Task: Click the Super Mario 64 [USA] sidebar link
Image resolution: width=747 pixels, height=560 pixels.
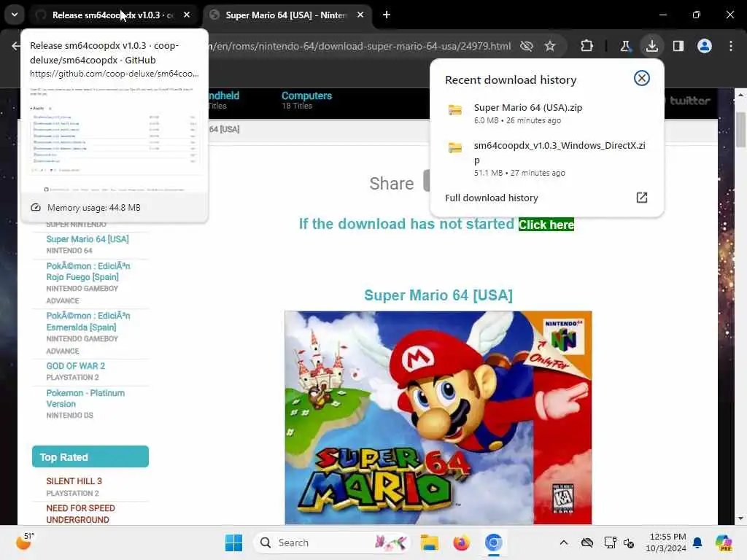Action: [x=88, y=239]
